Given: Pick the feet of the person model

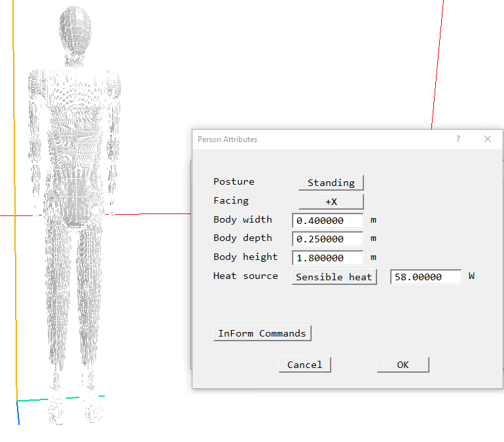Looking at the screenshot, I should (x=74, y=409).
